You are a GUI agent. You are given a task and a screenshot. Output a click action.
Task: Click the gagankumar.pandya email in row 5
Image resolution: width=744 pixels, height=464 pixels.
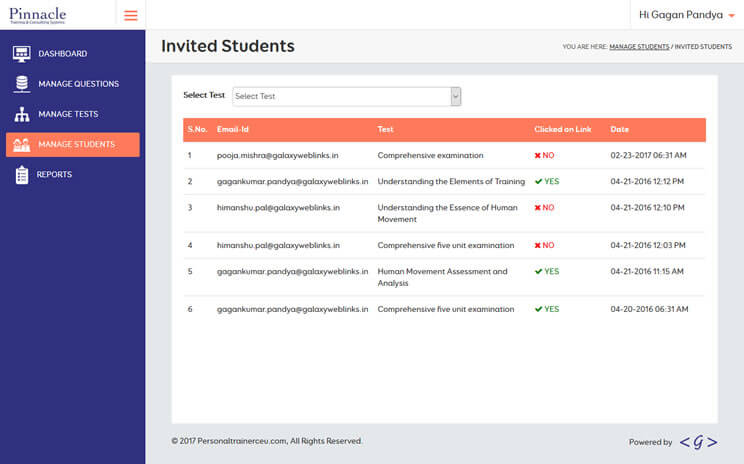click(x=292, y=271)
